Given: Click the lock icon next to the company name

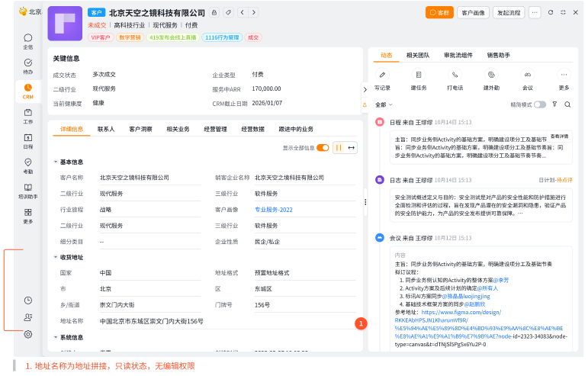Looking at the screenshot, I should tap(214, 13).
